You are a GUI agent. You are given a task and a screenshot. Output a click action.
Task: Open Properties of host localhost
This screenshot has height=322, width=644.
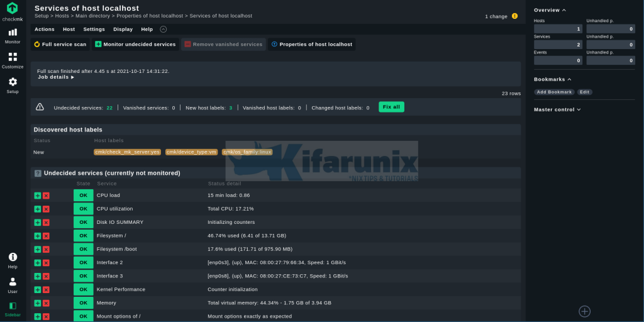[312, 45]
